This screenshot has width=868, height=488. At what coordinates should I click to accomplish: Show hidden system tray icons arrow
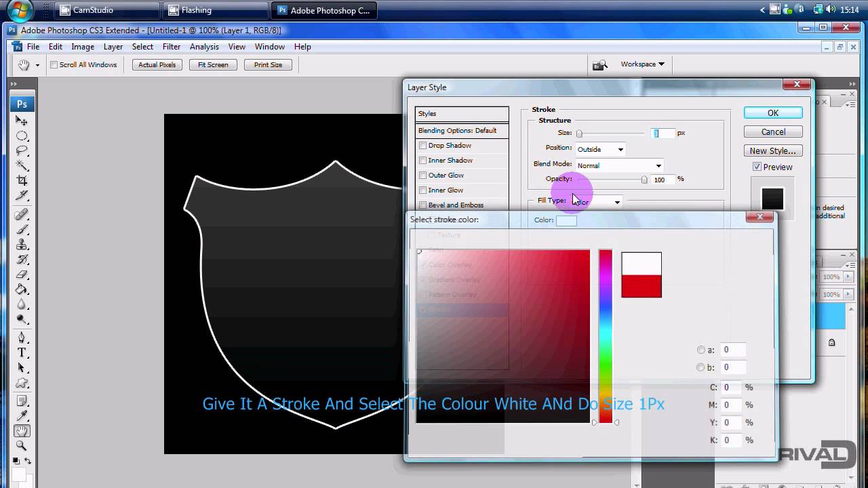coord(763,9)
